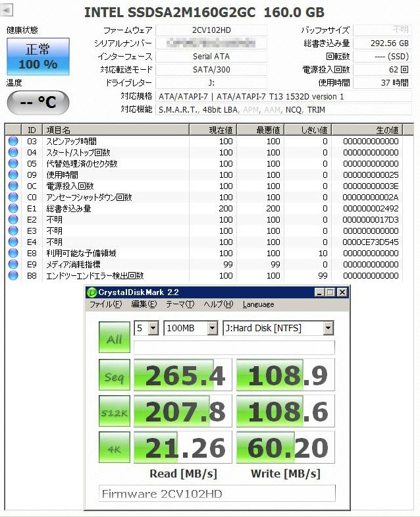The height and width of the screenshot is (517, 420).
Task: Click the firmware value 2CV102HD box
Action: [x=211, y=30]
